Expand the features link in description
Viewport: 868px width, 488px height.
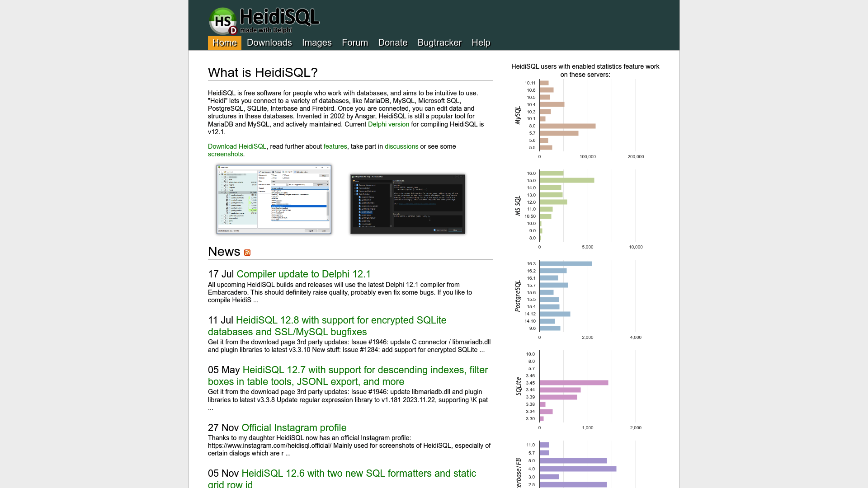click(335, 146)
